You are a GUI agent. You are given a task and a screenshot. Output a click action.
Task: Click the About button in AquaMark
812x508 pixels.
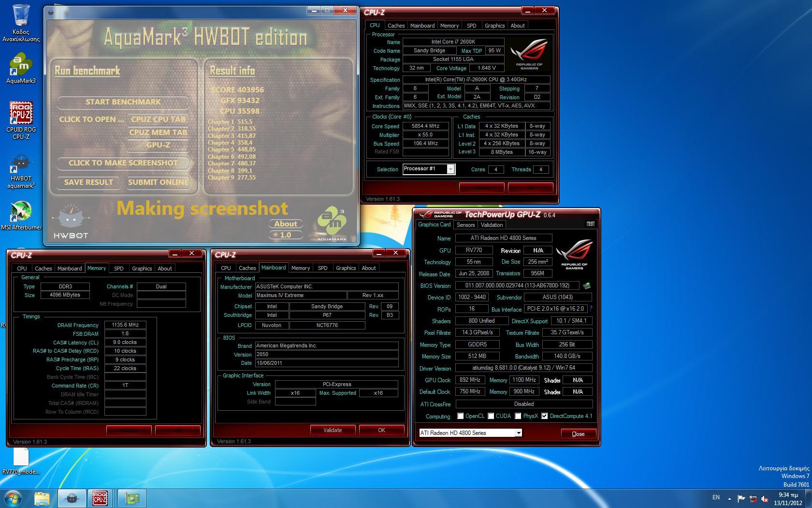point(286,224)
